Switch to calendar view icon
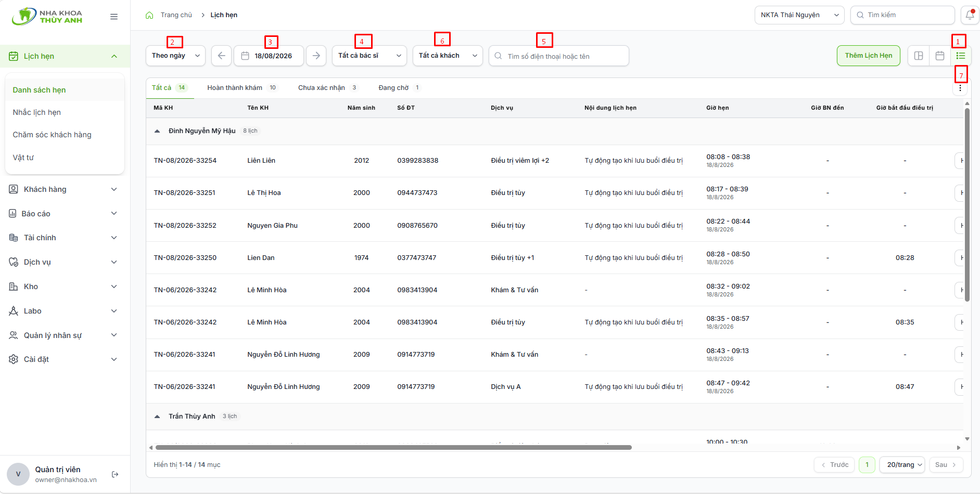Image resolution: width=980 pixels, height=494 pixels. (x=940, y=56)
